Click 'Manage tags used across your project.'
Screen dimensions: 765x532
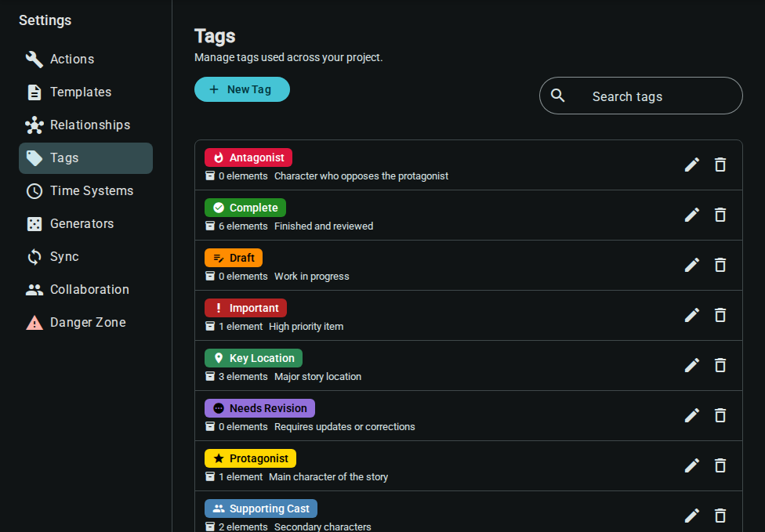point(288,57)
